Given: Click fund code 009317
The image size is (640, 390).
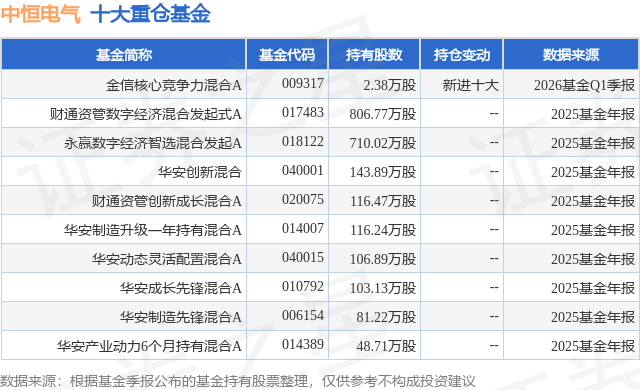Looking at the screenshot, I should coord(303,83).
